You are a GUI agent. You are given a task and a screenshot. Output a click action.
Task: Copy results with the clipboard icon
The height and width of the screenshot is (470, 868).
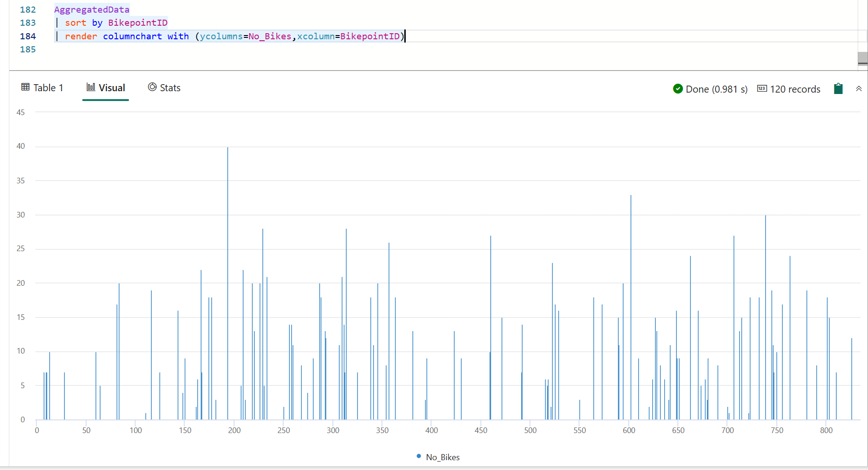coord(838,89)
